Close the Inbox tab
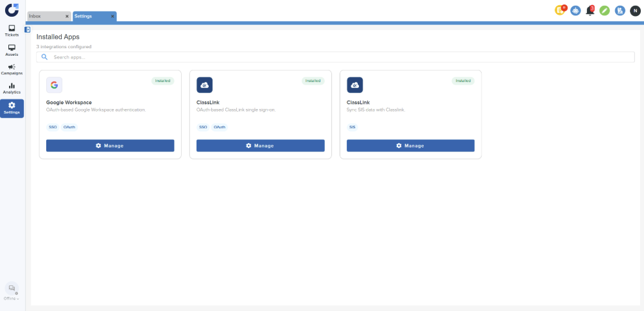 tap(67, 16)
